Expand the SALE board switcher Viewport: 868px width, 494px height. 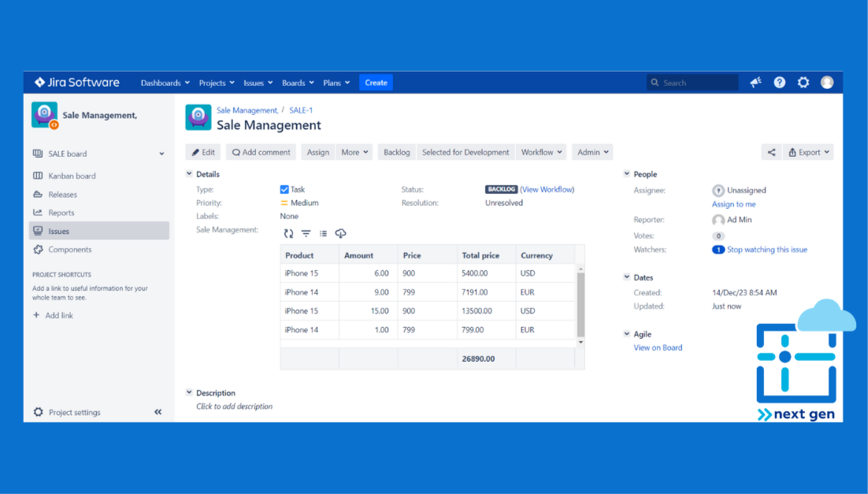point(161,154)
